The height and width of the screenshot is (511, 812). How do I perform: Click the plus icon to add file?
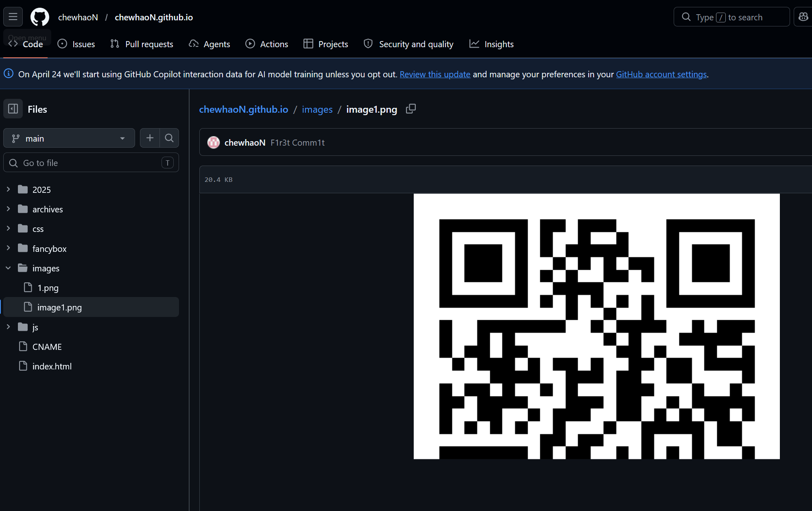point(150,138)
